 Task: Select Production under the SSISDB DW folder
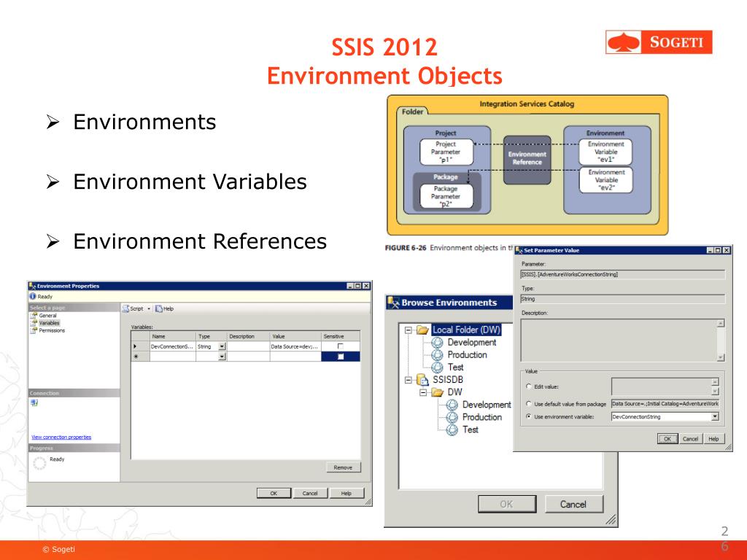point(482,417)
